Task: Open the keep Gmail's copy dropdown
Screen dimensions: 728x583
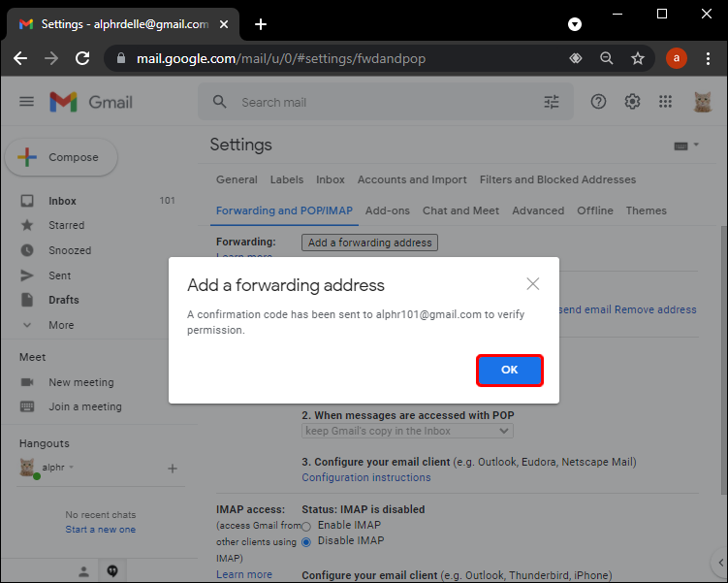Action: 407,431
